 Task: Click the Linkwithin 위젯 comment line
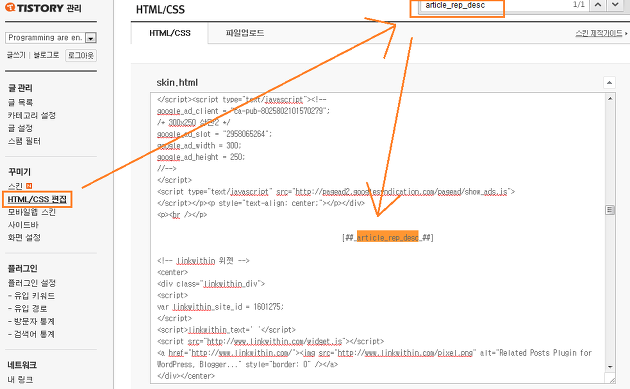[x=203, y=261]
